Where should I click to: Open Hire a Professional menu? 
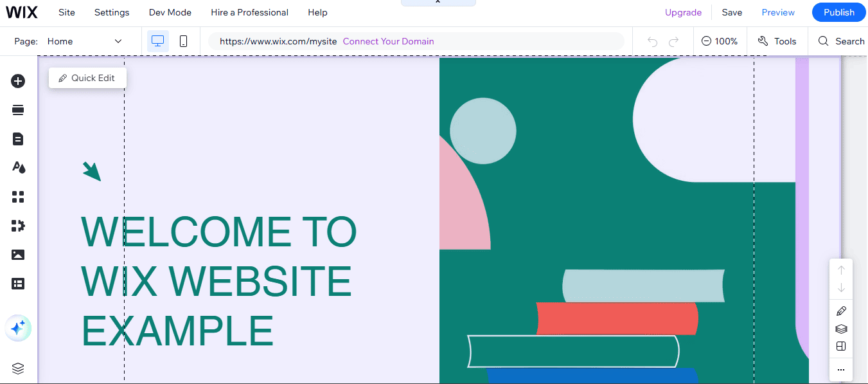click(249, 12)
